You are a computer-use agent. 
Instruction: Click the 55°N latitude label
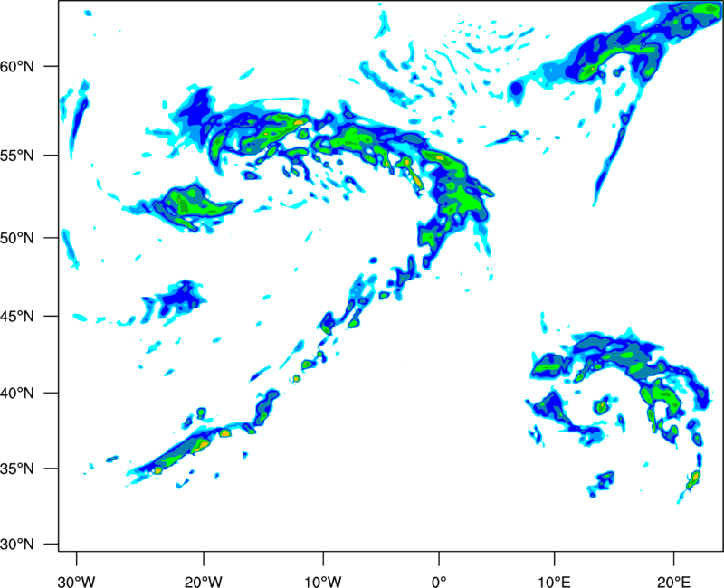(x=17, y=156)
